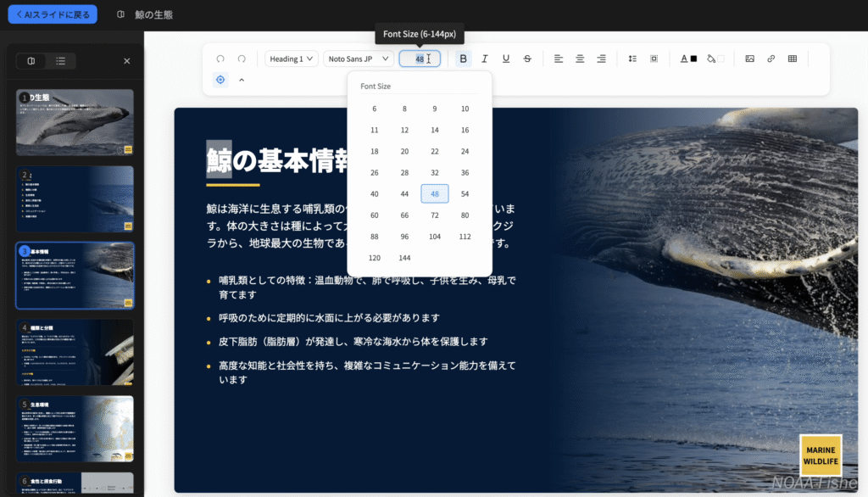
Task: Toggle bold formatting
Action: (464, 59)
